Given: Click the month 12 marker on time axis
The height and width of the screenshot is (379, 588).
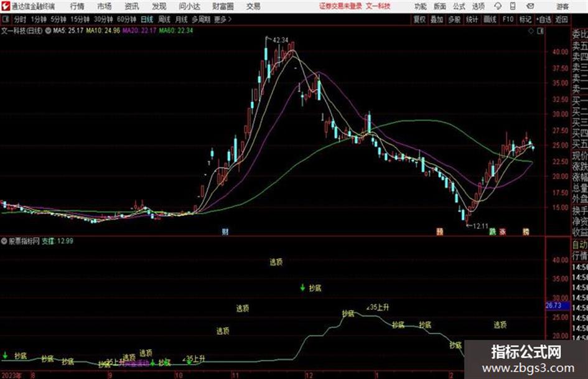Looking at the screenshot, I should [309, 375].
